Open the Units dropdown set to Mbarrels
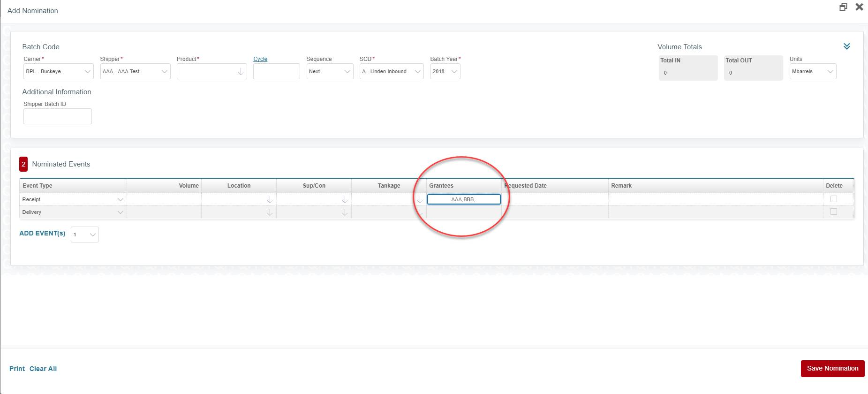Image resolution: width=868 pixels, height=394 pixels. click(813, 72)
